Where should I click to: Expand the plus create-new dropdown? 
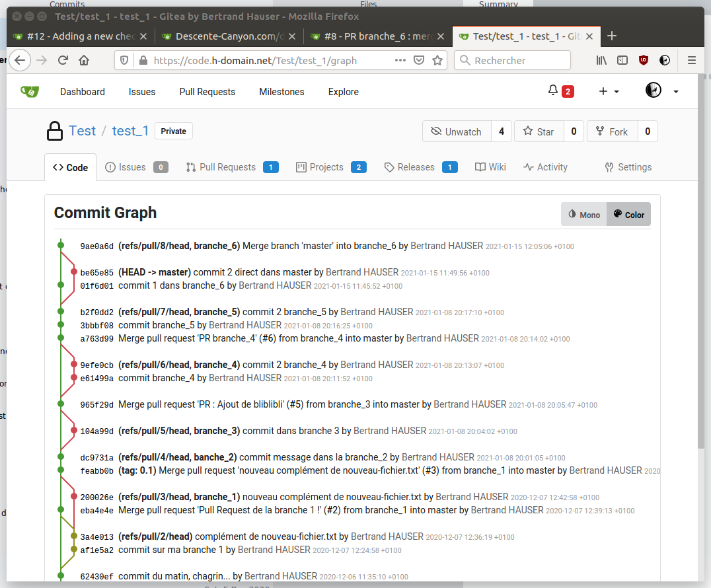pyautogui.click(x=609, y=91)
